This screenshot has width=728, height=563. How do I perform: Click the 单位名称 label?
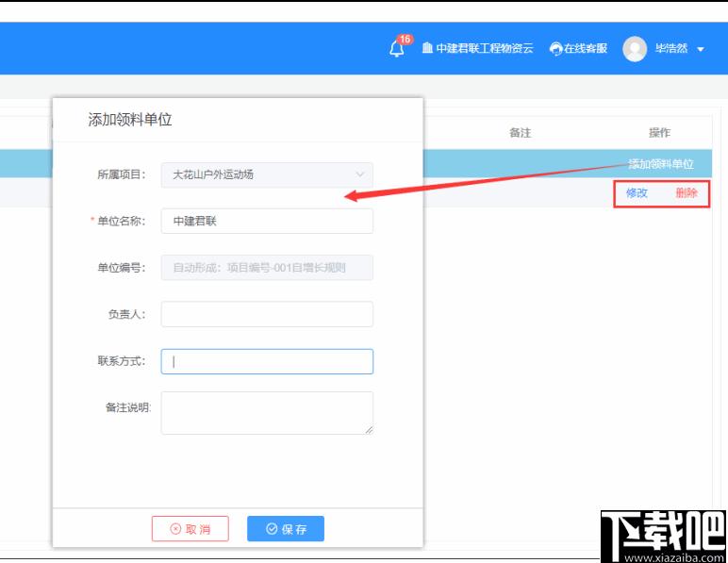122,221
